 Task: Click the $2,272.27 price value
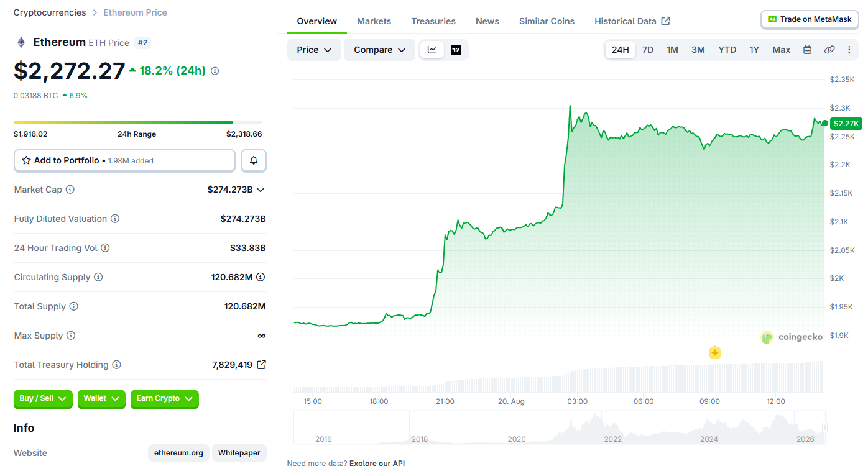click(x=70, y=71)
